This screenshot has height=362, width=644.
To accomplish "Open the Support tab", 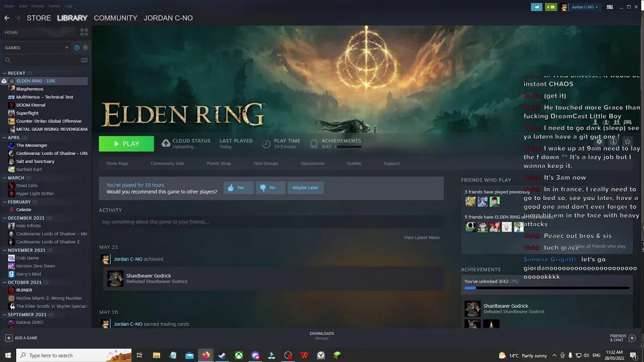I will coord(391,163).
